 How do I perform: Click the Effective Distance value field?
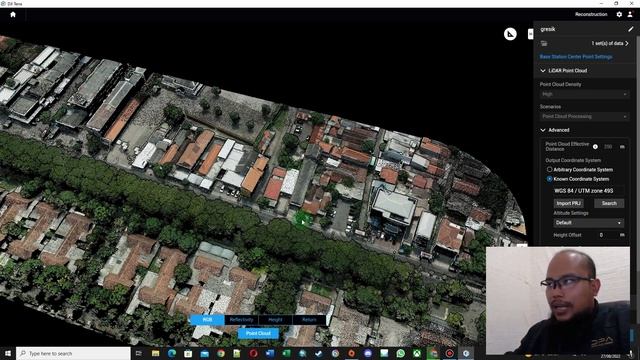click(x=608, y=147)
